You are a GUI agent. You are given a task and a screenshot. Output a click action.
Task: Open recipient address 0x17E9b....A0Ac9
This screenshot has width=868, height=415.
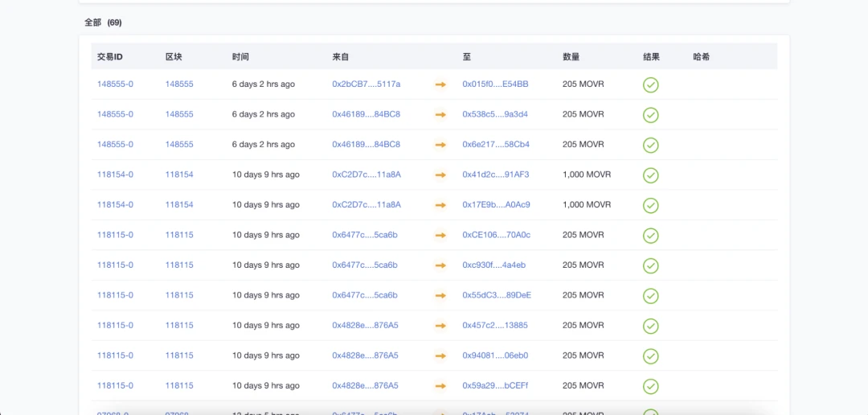click(496, 205)
